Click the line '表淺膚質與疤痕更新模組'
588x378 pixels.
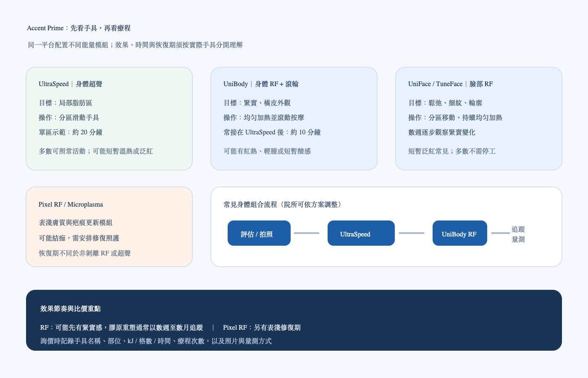pyautogui.click(x=76, y=223)
